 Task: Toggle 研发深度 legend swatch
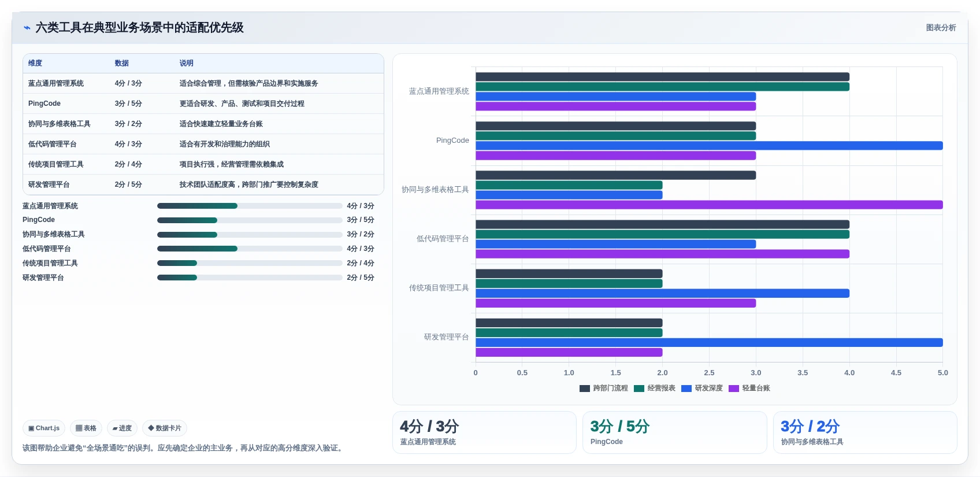click(686, 389)
